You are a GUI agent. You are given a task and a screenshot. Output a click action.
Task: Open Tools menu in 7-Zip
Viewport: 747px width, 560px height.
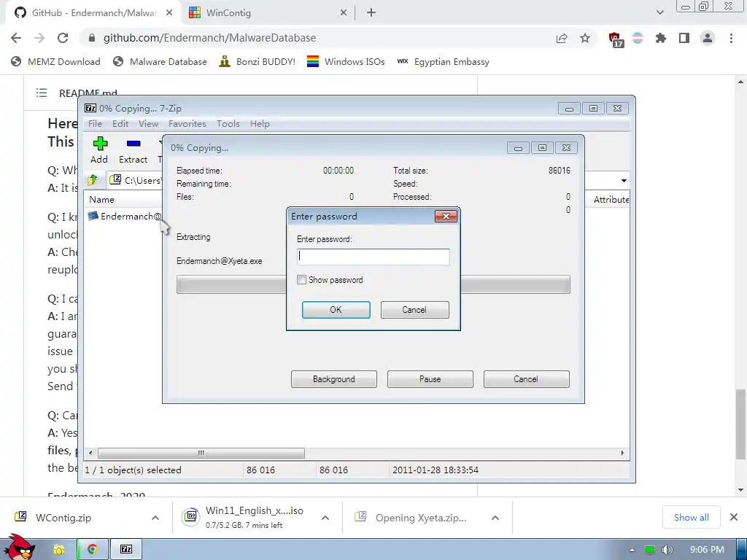[x=228, y=124]
